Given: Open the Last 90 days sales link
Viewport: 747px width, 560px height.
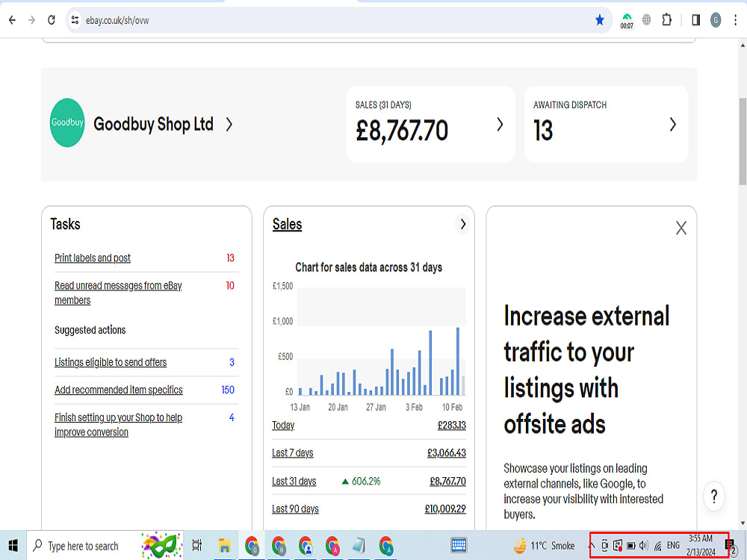Looking at the screenshot, I should pyautogui.click(x=295, y=509).
